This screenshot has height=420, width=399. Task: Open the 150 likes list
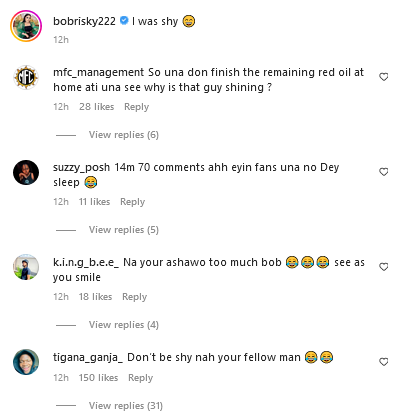98,378
